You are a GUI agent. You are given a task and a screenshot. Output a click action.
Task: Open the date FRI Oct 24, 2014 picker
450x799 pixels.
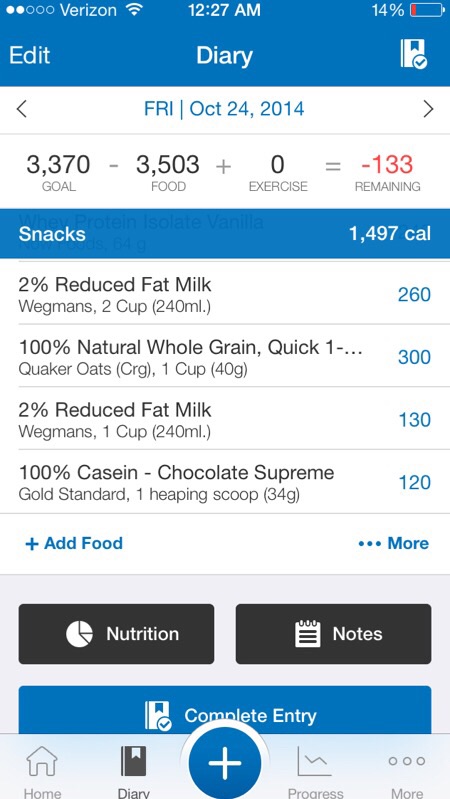coord(224,109)
